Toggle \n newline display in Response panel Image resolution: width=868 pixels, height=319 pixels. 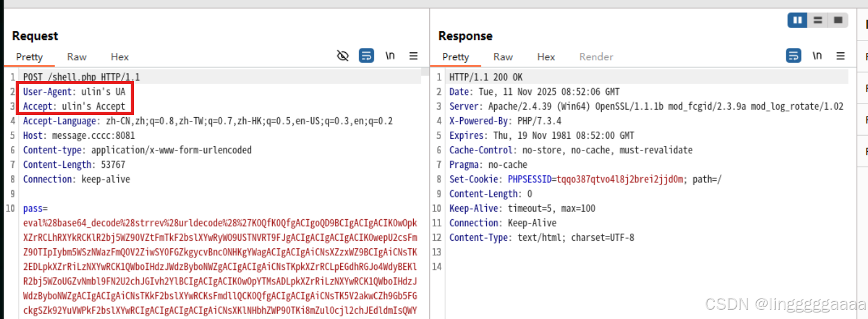817,56
